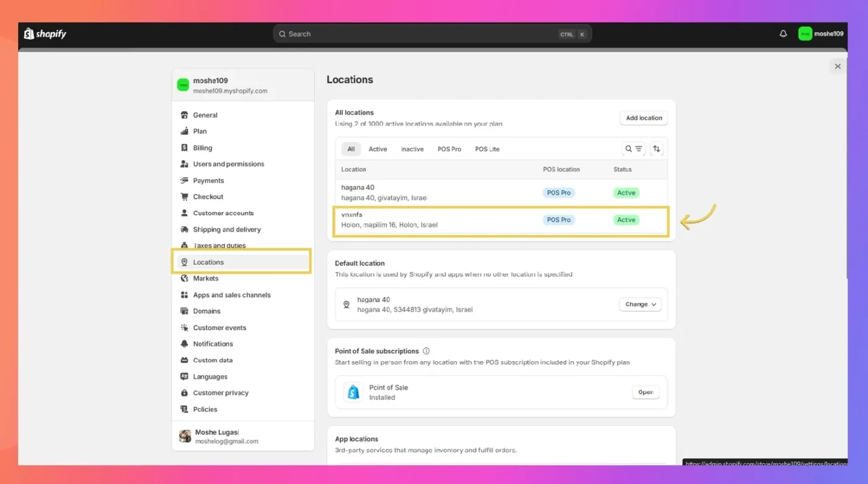
Task: Click the Shopify logo in top bar
Action: 45,34
